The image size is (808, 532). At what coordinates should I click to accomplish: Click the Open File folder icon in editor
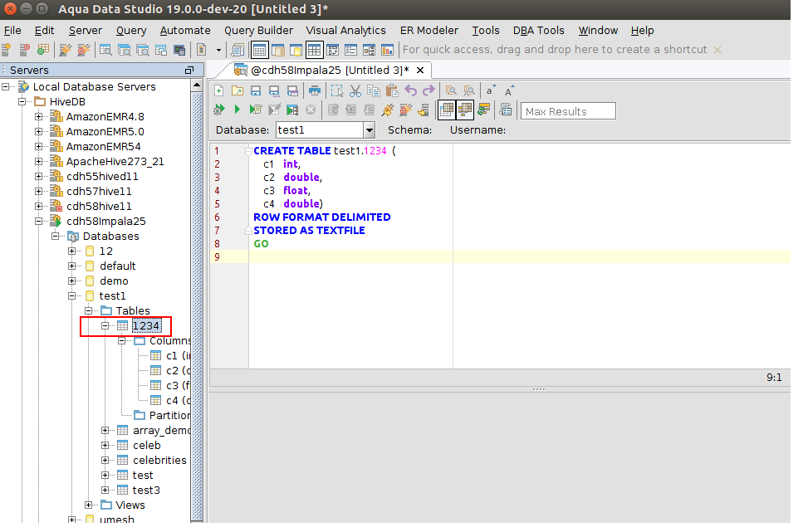coord(237,90)
